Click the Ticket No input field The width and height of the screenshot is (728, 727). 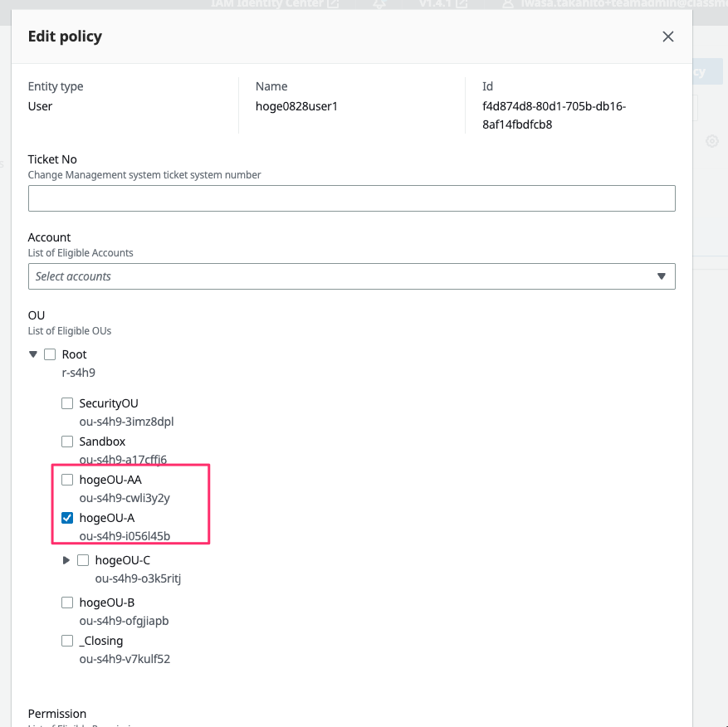[x=351, y=198]
